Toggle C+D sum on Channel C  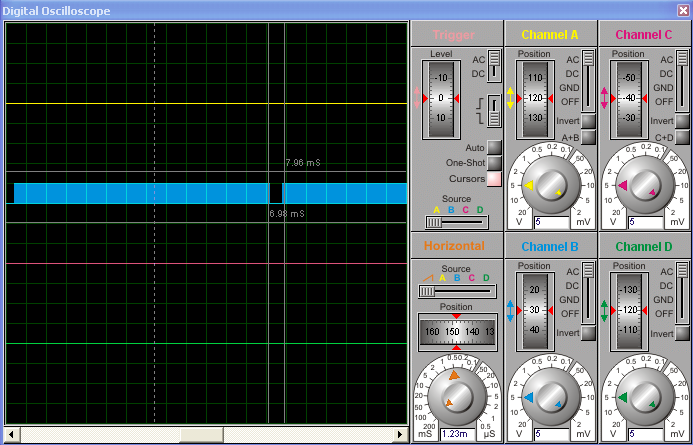[x=682, y=138]
